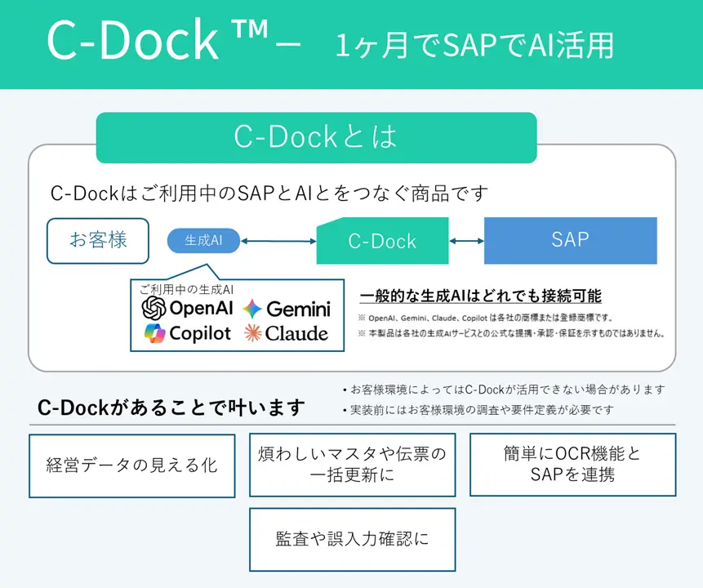Click the お客様 box
The image size is (703, 588).
98,240
